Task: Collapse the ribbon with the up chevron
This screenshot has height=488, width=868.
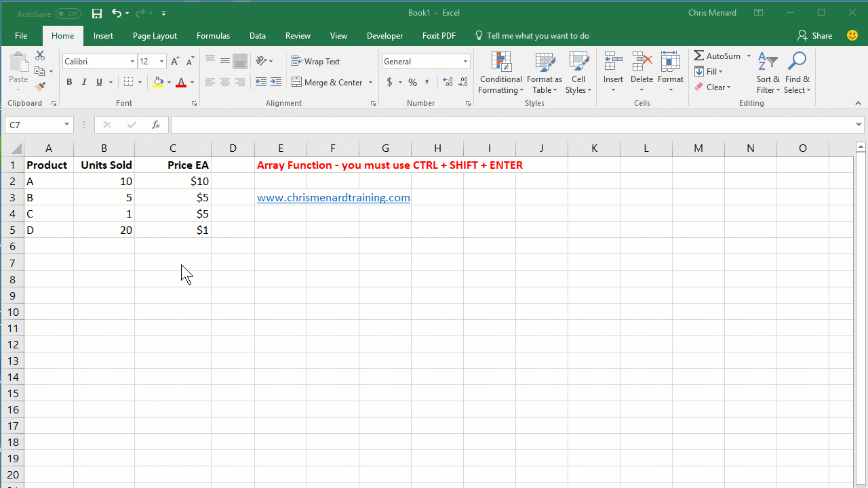Action: (x=858, y=104)
